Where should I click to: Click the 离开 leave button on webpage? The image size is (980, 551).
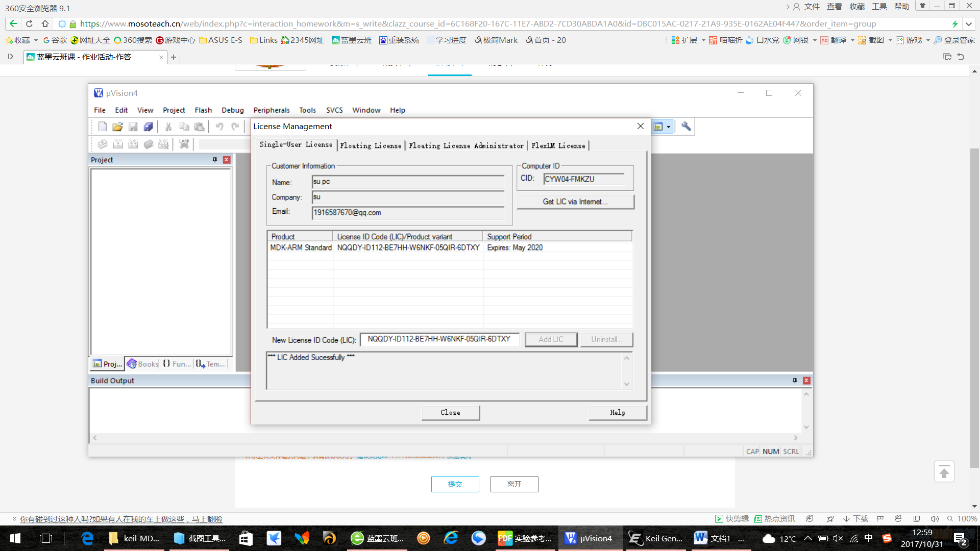(x=514, y=484)
